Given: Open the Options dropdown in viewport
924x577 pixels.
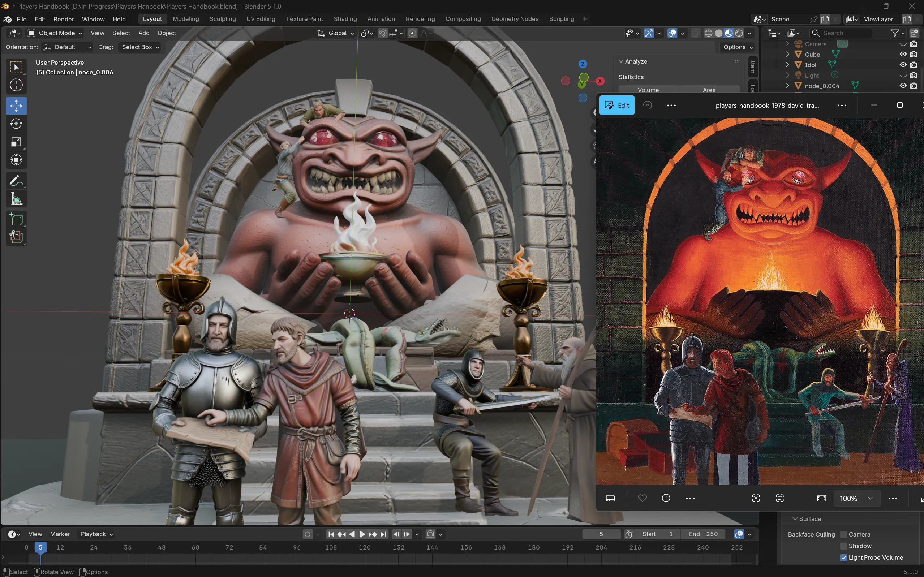Looking at the screenshot, I should (x=738, y=47).
